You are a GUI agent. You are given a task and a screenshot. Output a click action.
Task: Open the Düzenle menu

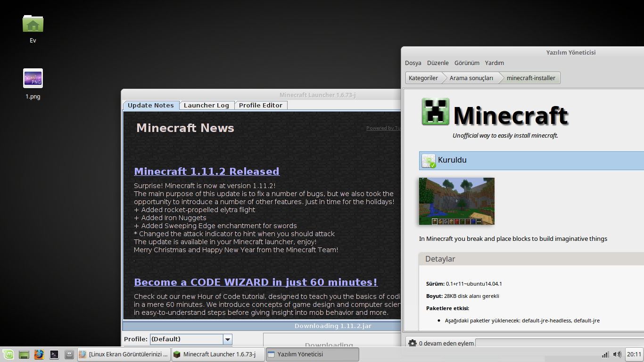click(438, 63)
